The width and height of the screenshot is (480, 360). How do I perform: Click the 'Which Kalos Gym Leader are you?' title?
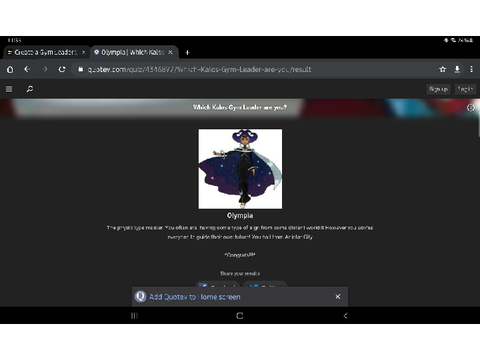[x=240, y=107]
